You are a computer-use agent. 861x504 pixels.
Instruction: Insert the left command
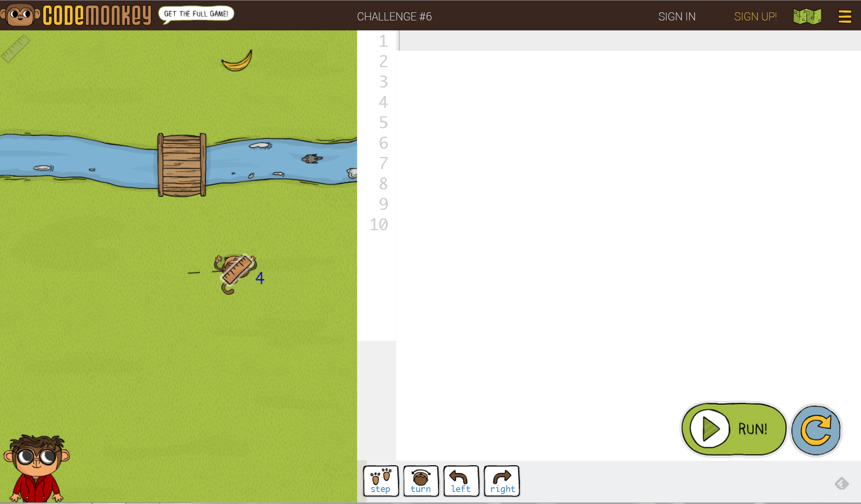point(461,481)
